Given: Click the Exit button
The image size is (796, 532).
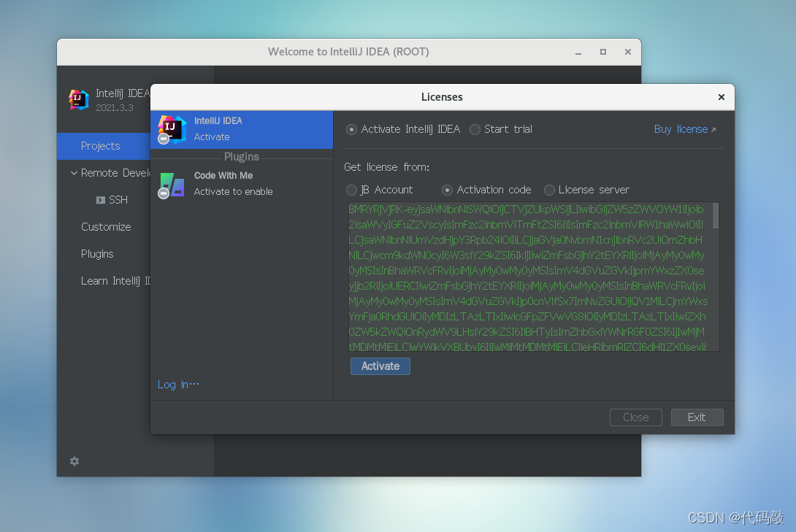Looking at the screenshot, I should point(697,417).
